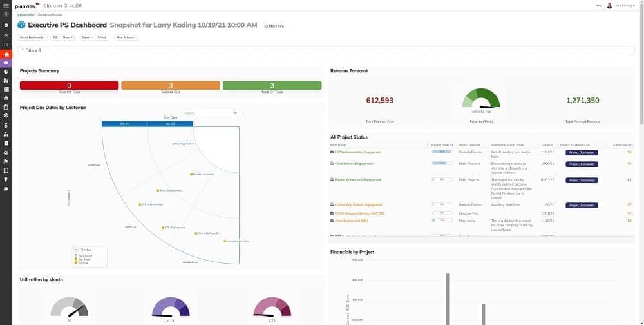Open the lightbulb ideas icon in sidebar

point(6,179)
